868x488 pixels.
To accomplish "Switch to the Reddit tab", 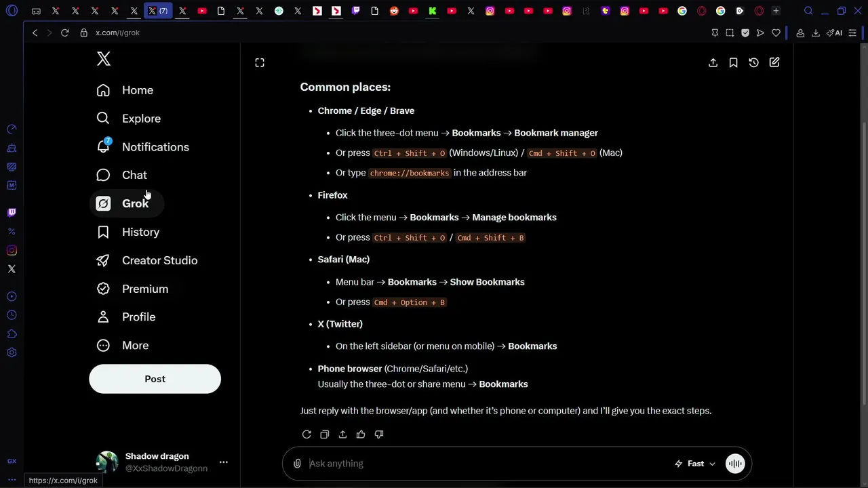I will point(394,11).
